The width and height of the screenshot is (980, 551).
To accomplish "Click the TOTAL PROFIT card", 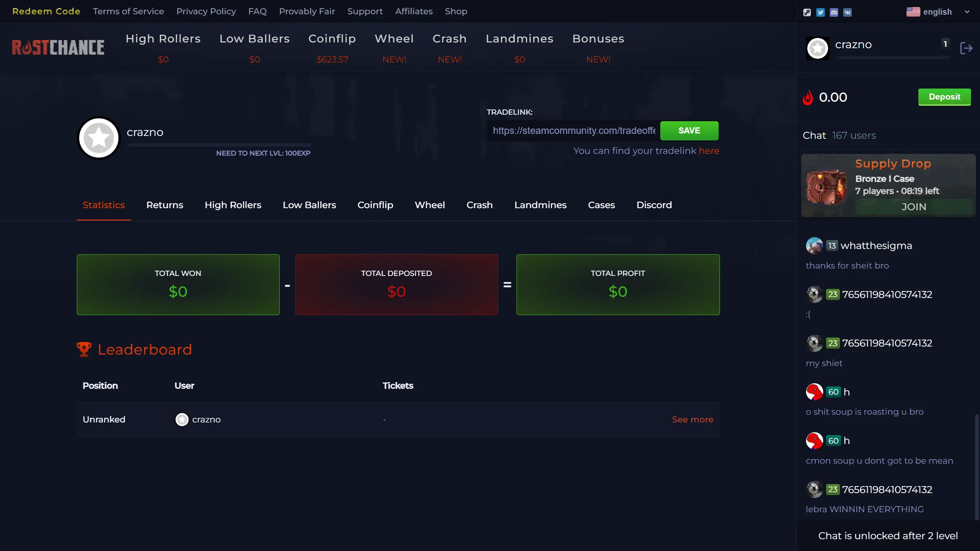I will pos(618,284).
